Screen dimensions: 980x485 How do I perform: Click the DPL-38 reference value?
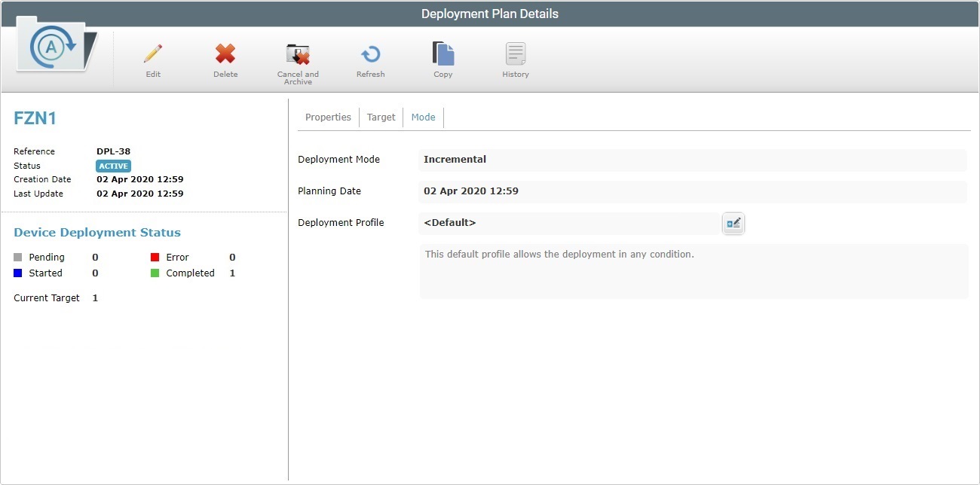click(x=115, y=151)
